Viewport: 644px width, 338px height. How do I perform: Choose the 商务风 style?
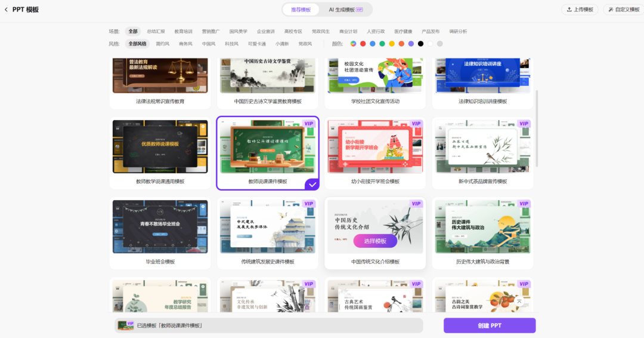point(185,44)
